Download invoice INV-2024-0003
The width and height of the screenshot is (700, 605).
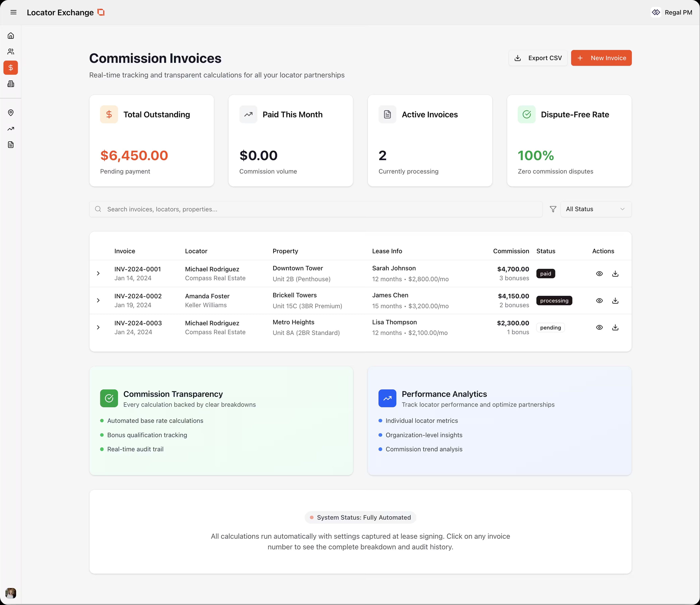(615, 327)
